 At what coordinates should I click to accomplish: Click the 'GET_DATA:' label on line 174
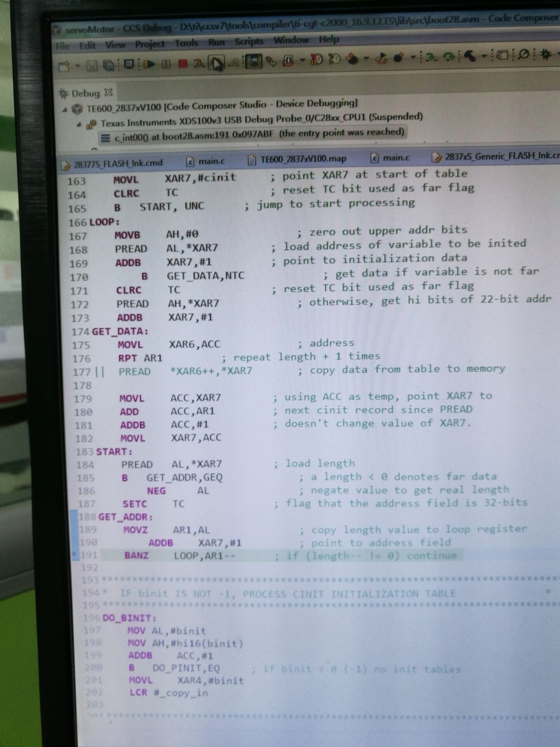[120, 331]
